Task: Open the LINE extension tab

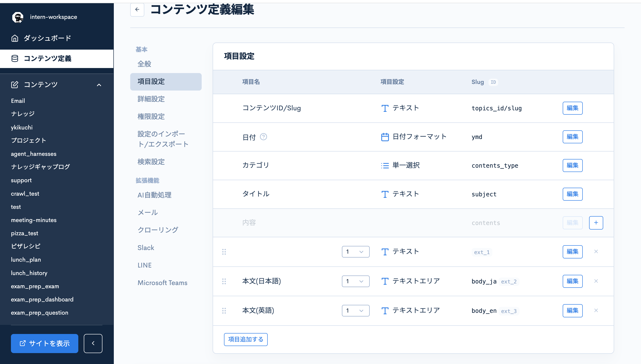Action: tap(166, 265)
